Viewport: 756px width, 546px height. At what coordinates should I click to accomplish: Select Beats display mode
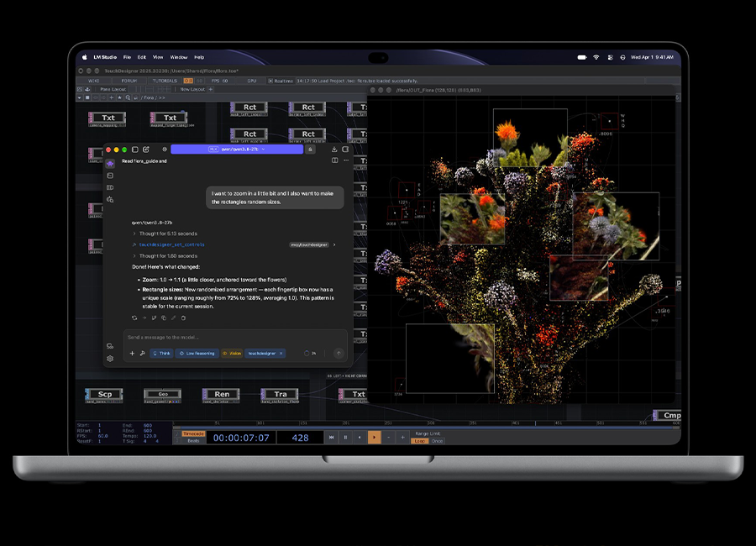(x=193, y=440)
